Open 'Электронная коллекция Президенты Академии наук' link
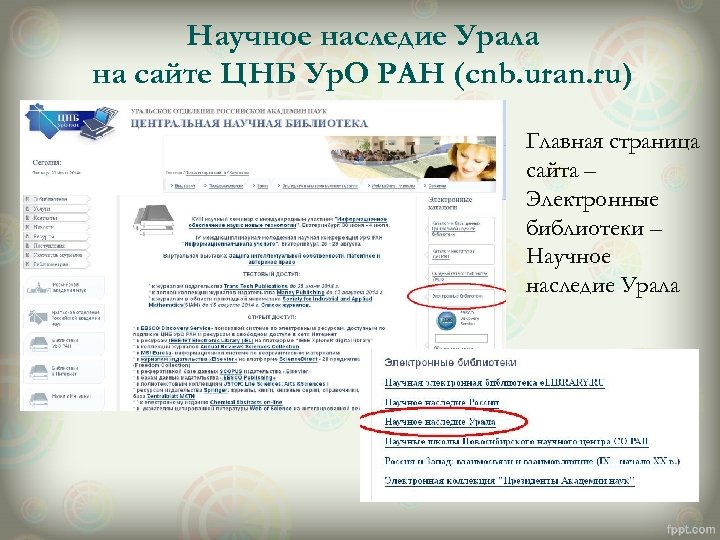Screen dimensions: 720x540 tap(510, 481)
